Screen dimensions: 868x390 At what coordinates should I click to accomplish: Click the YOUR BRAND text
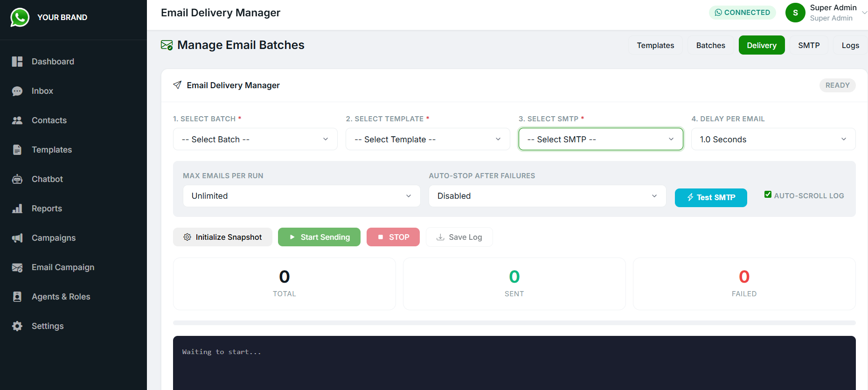tap(62, 17)
